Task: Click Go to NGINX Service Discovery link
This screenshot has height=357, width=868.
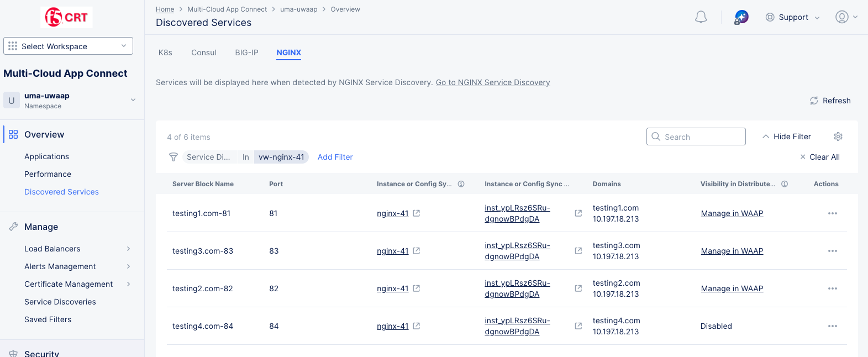Action: [493, 82]
